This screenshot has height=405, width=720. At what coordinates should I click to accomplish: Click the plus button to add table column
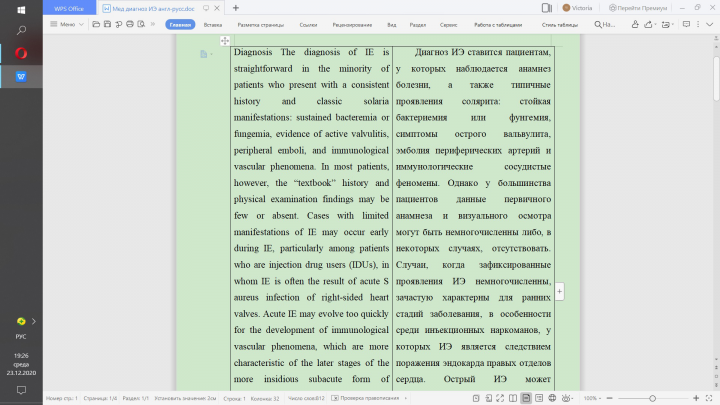559,291
